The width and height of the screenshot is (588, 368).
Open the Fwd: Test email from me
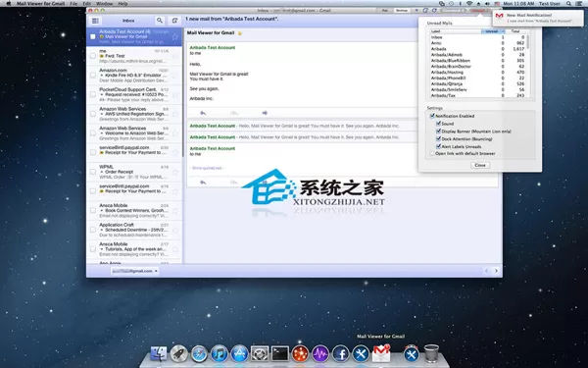click(x=134, y=56)
